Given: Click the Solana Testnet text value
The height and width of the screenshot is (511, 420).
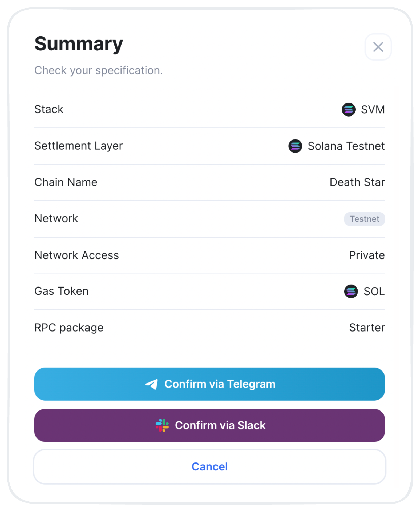Looking at the screenshot, I should coord(346,146).
